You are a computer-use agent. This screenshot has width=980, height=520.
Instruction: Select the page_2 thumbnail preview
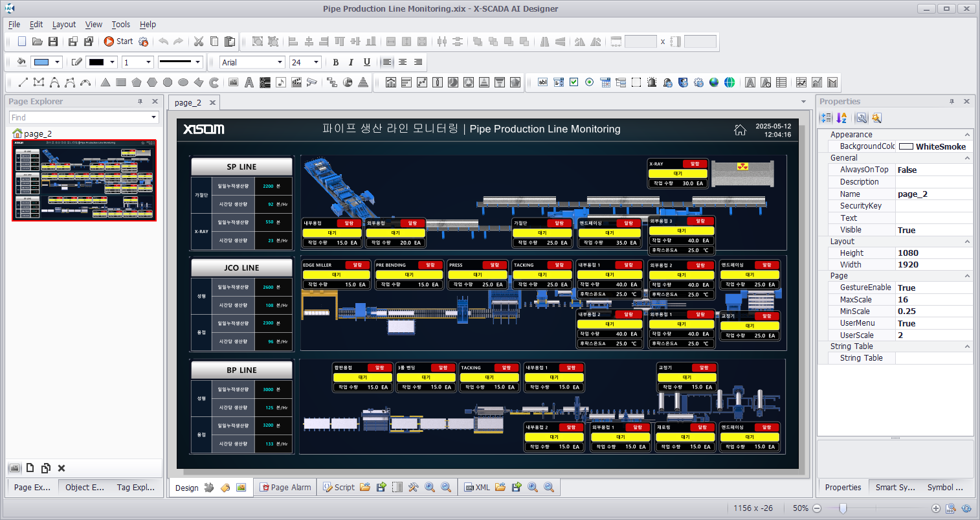[84, 180]
